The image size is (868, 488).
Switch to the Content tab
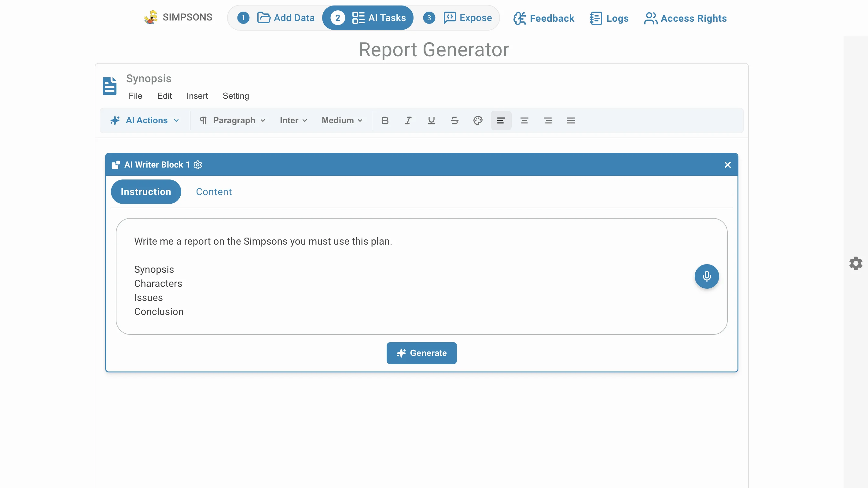214,192
